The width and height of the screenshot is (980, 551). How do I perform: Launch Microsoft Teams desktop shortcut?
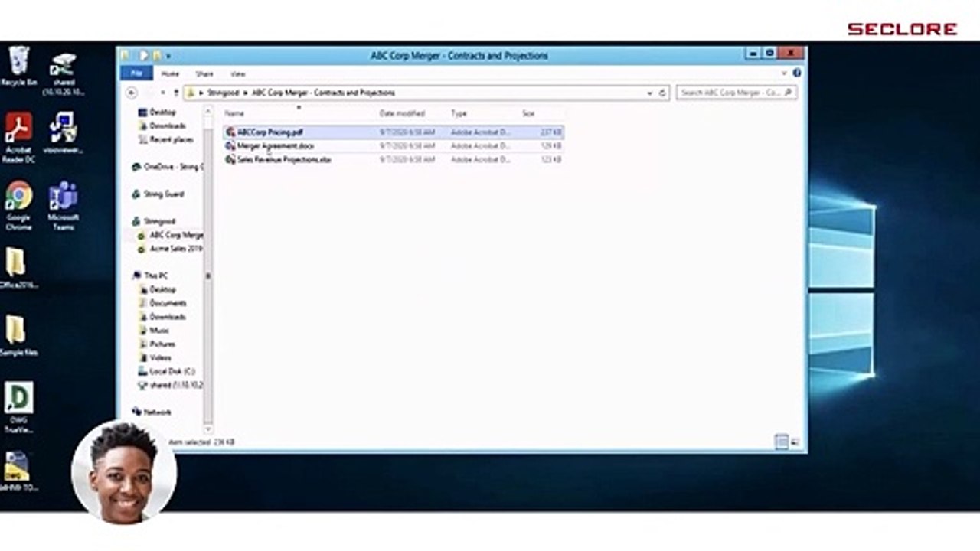[x=63, y=205]
